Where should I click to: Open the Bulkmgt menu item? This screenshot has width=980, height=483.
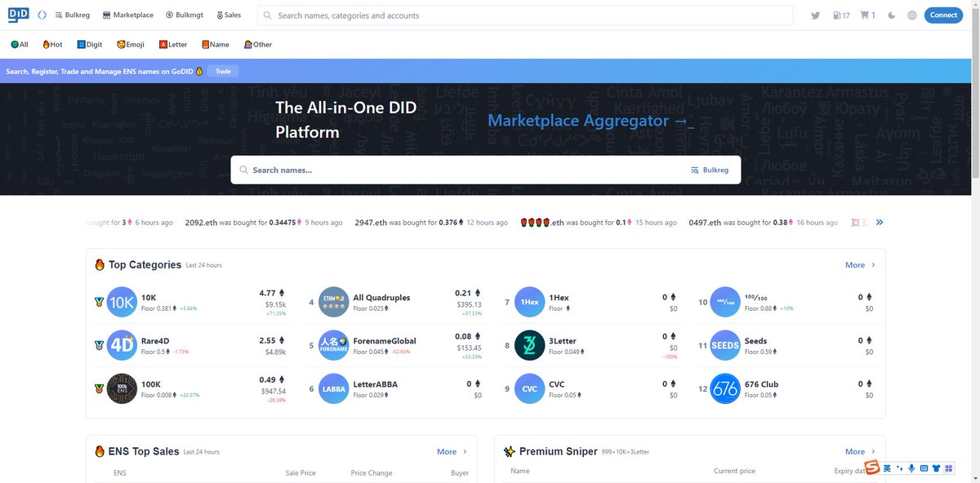[x=184, y=15]
